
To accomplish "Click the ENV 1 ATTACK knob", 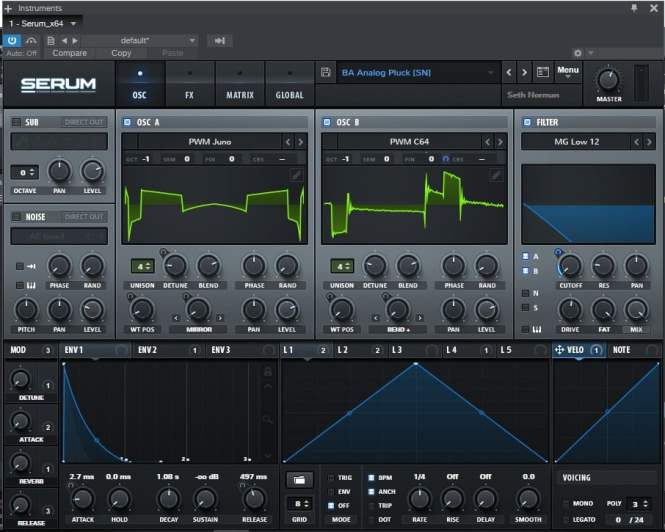I will [83, 499].
